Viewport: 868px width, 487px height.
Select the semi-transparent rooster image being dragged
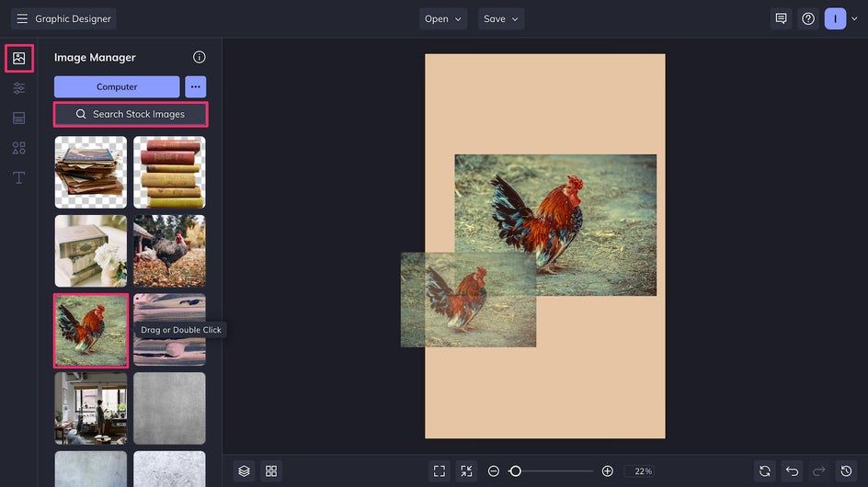468,300
